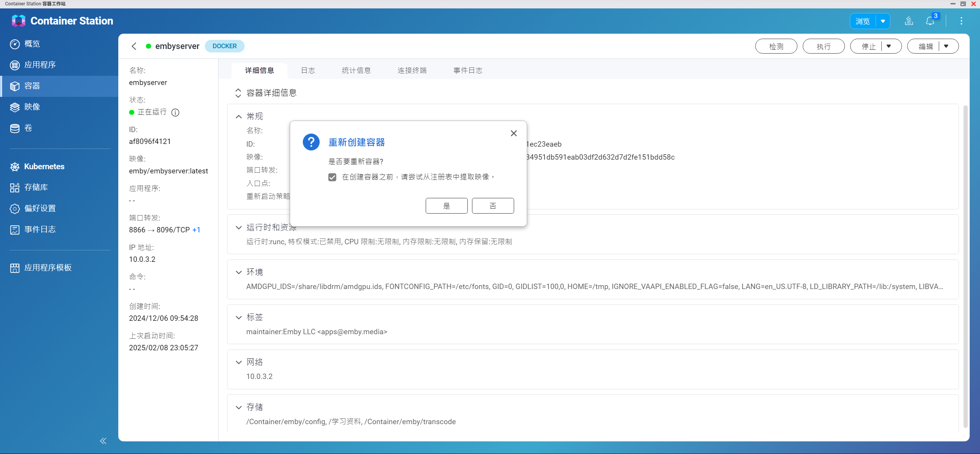This screenshot has height=454, width=980.
Task: Open the Volumes (卷) sidebar icon
Action: click(x=15, y=128)
